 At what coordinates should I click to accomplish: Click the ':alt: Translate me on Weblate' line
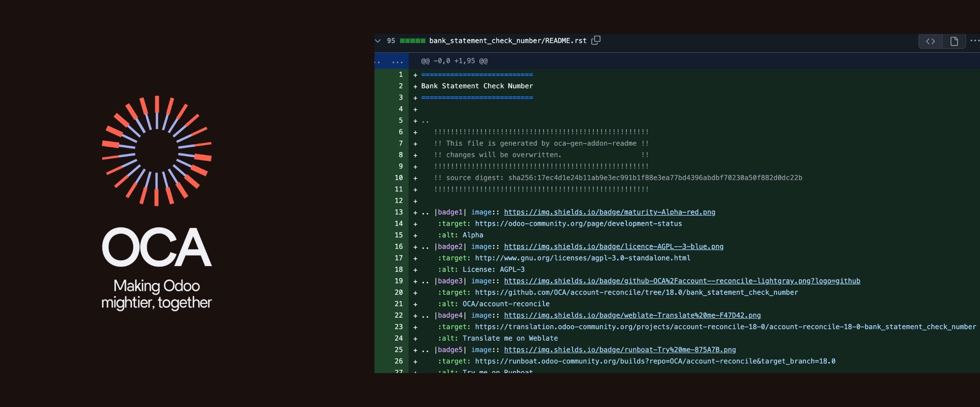(498, 338)
